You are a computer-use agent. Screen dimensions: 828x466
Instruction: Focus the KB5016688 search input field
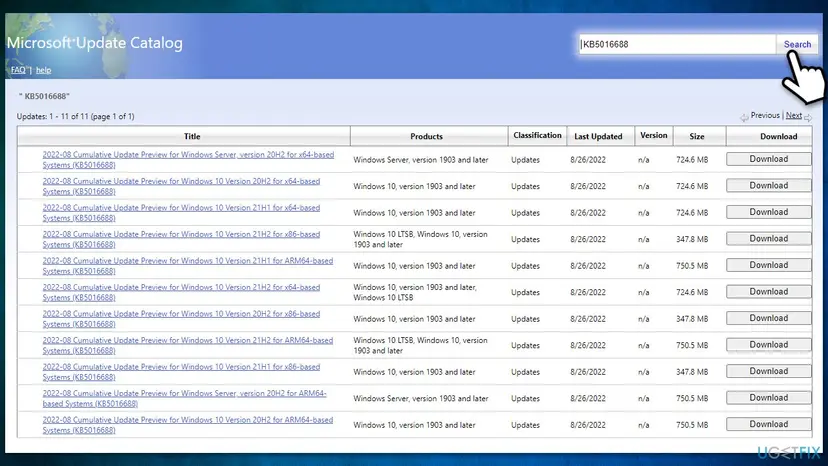click(x=678, y=44)
